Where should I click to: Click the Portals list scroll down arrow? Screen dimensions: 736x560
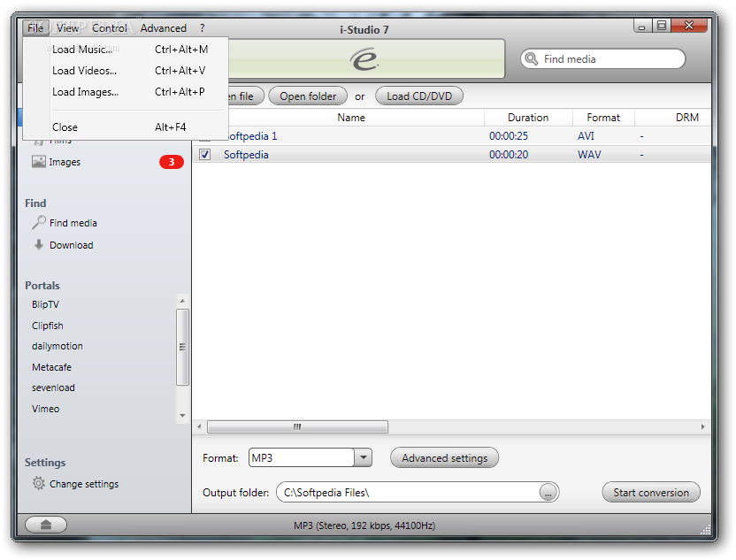click(x=182, y=416)
